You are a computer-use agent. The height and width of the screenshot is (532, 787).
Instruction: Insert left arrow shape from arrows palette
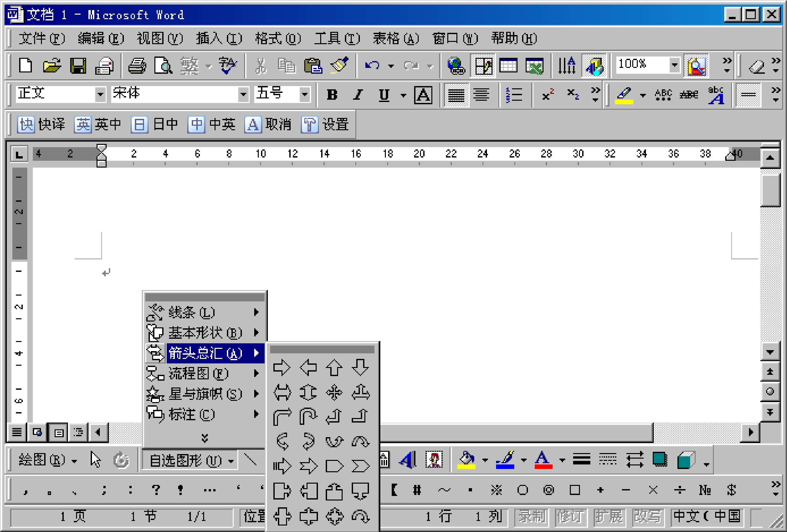point(308,368)
